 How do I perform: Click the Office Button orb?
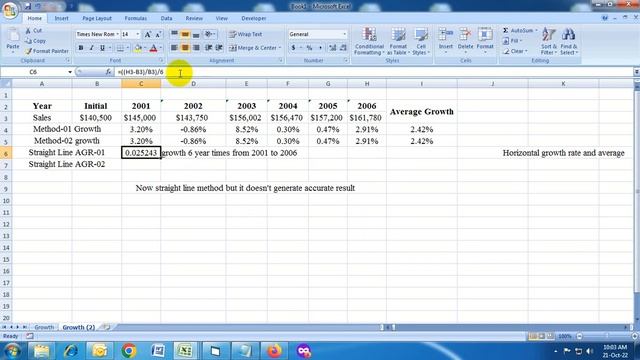click(x=10, y=10)
